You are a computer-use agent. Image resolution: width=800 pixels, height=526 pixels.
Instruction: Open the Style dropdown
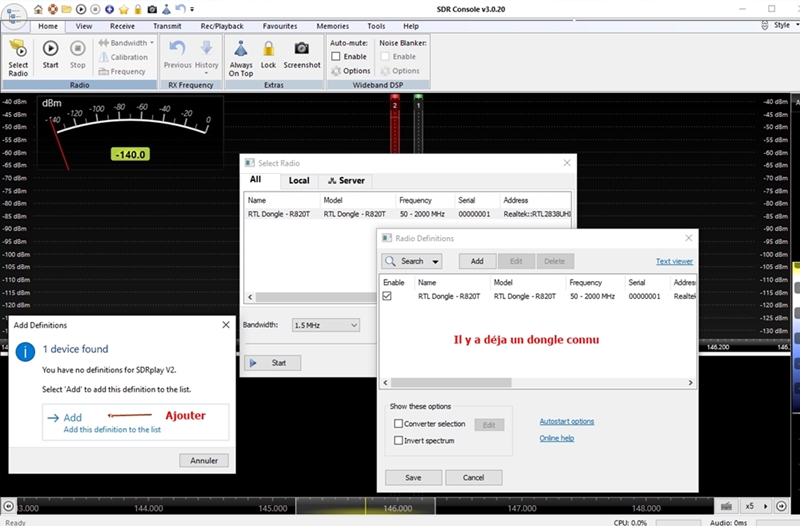click(x=781, y=25)
